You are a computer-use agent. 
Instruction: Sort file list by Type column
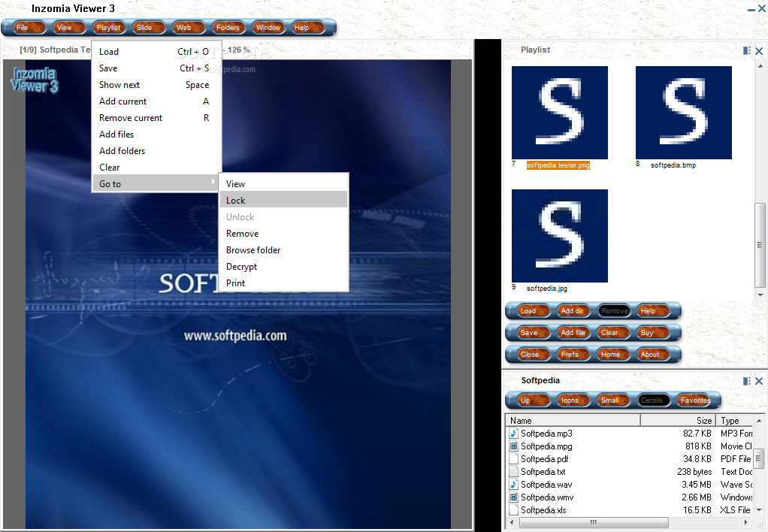[735, 421]
